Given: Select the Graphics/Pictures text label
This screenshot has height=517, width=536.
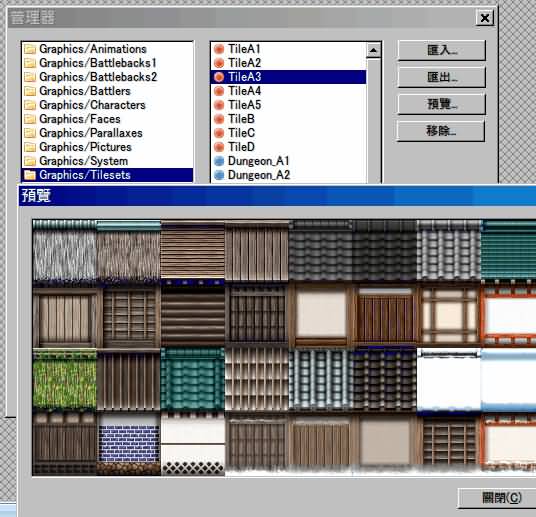Looking at the screenshot, I should coord(85,147).
